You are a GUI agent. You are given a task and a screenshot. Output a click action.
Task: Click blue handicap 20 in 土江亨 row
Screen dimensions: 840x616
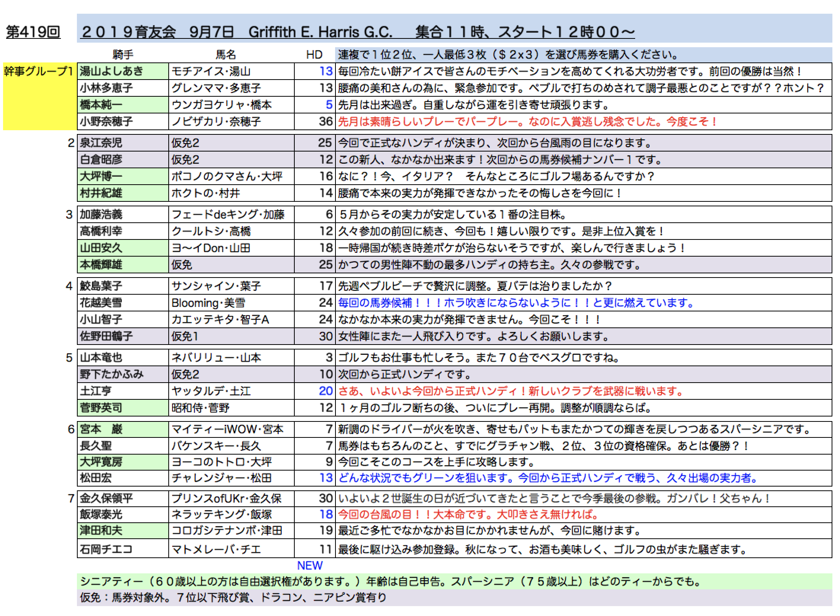(326, 391)
